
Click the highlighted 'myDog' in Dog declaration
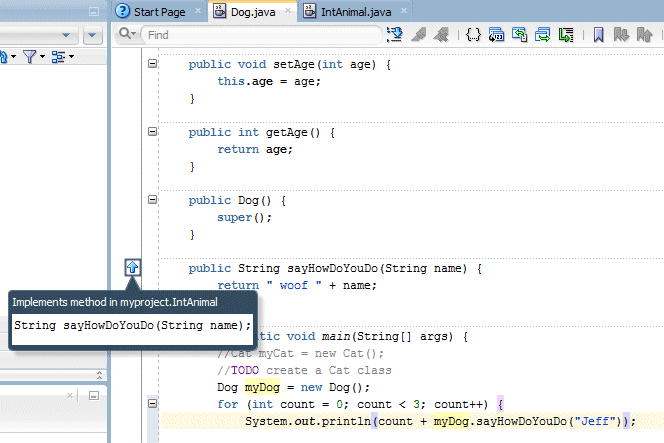[262, 388]
